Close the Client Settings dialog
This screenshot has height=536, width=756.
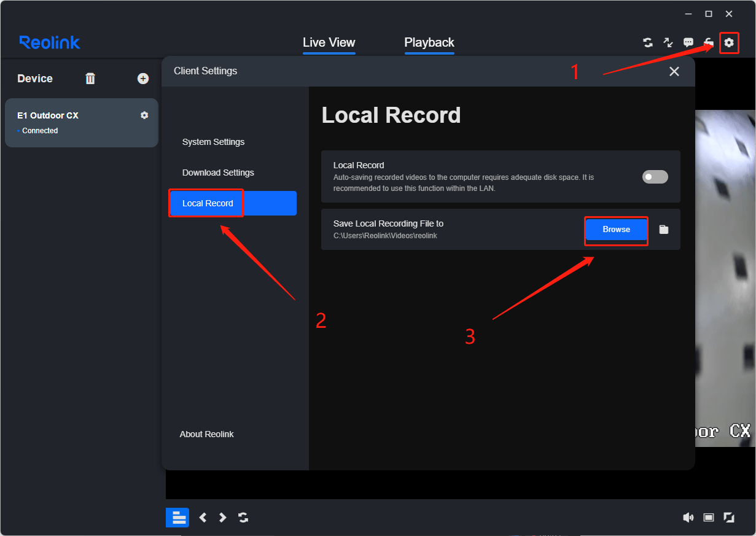pyautogui.click(x=674, y=71)
